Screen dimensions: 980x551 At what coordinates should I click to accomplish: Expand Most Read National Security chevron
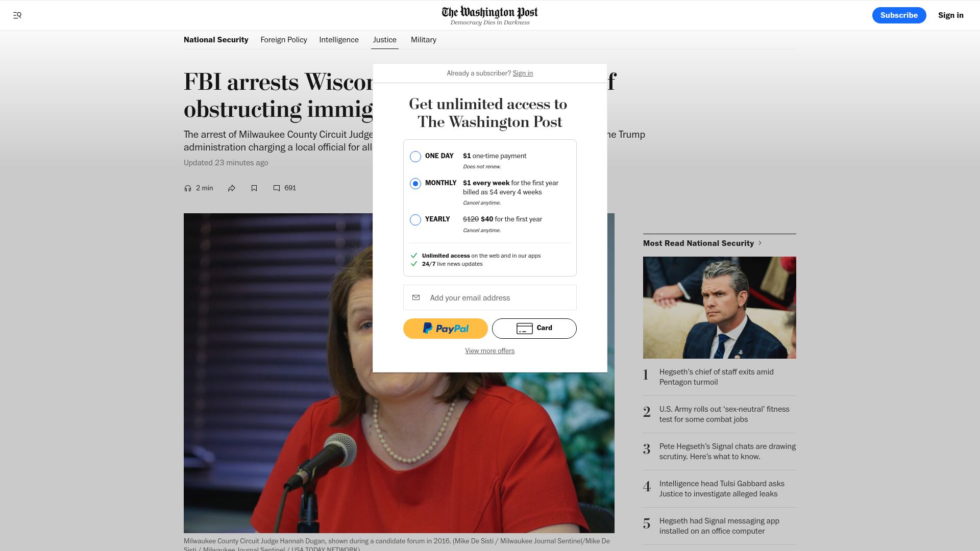pos(760,243)
